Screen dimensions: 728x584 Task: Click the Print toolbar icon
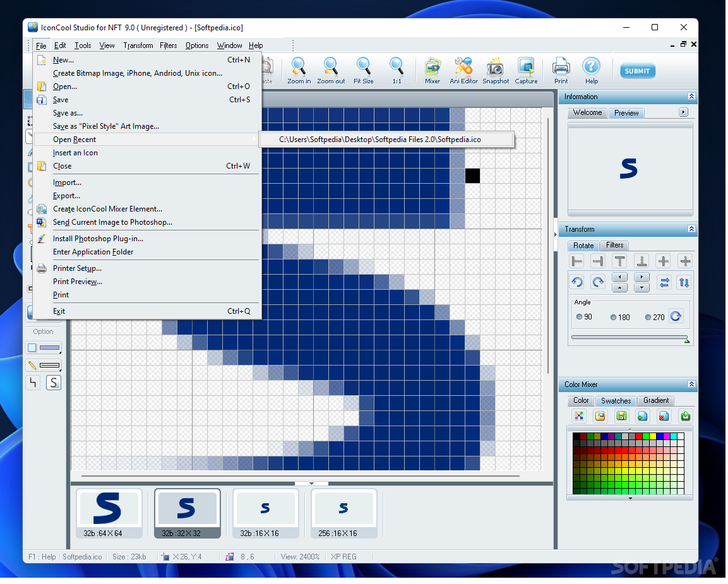point(561,71)
